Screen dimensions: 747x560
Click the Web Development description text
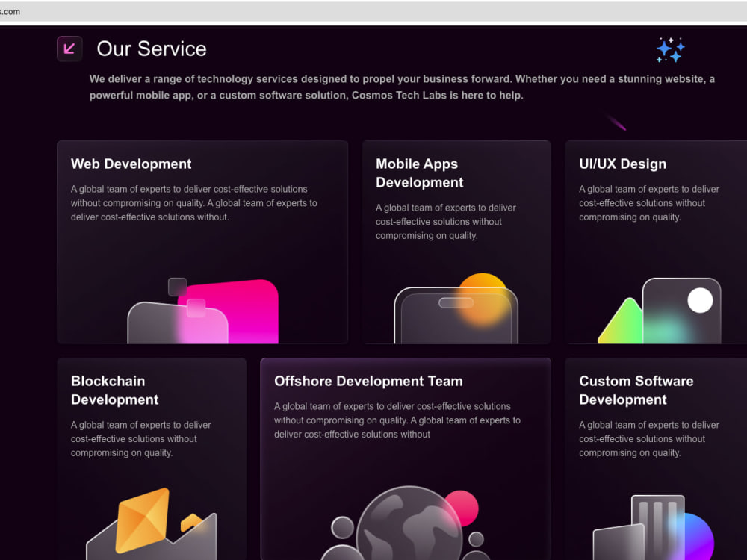pos(194,203)
